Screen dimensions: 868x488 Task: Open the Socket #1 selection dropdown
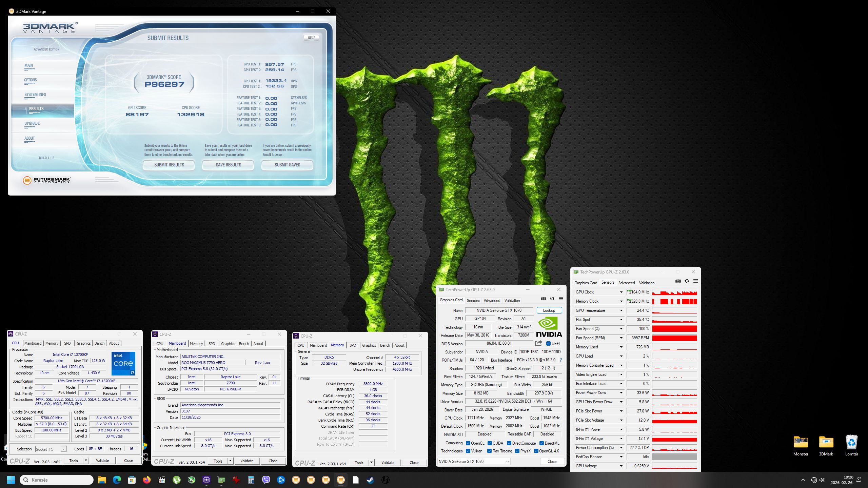coord(51,449)
